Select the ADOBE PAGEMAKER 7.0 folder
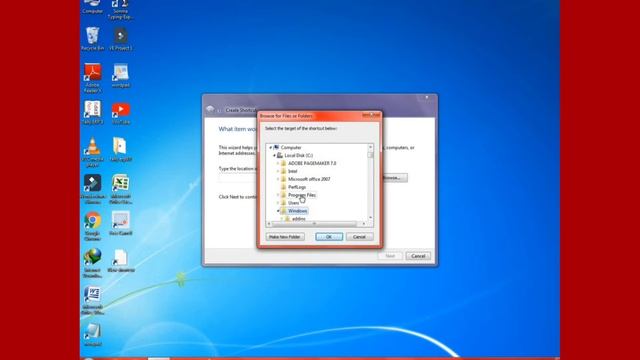 coord(312,163)
